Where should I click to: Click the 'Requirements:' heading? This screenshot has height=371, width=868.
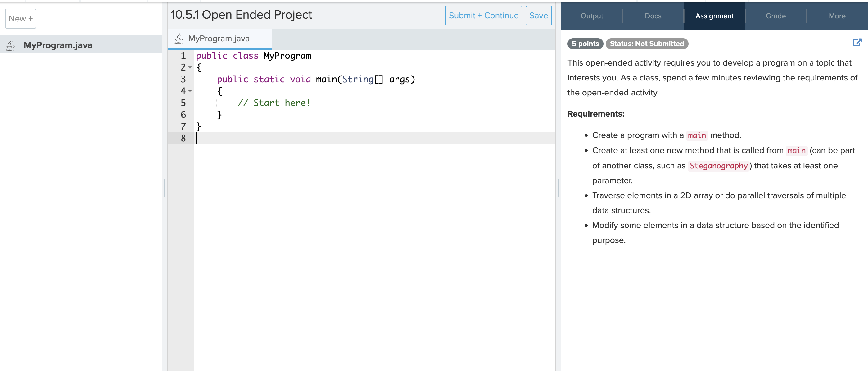point(596,114)
